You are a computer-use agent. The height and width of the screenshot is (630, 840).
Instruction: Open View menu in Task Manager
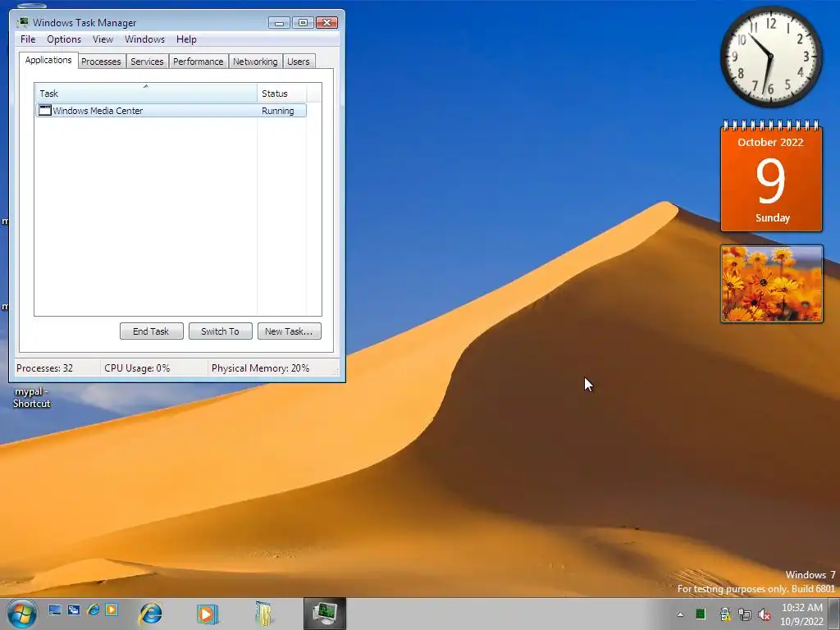pyautogui.click(x=103, y=39)
